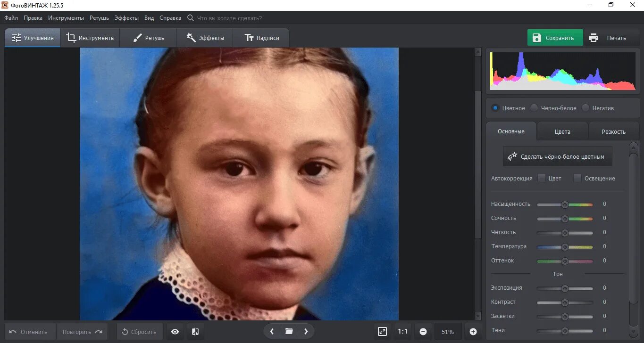
Task: Click the 51% zoom value field
Action: pos(448,332)
